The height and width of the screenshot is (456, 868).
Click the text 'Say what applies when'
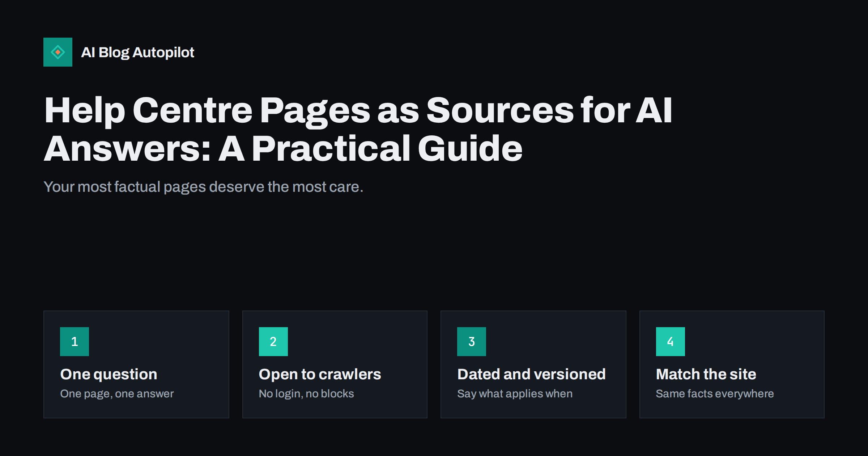point(515,394)
